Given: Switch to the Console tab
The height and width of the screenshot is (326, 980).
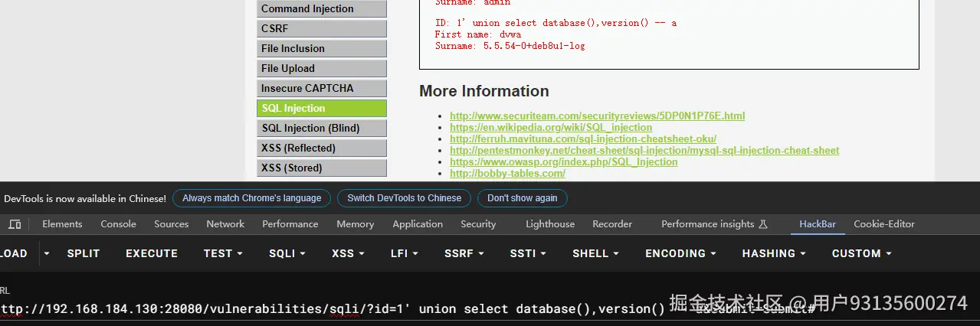Looking at the screenshot, I should (119, 224).
